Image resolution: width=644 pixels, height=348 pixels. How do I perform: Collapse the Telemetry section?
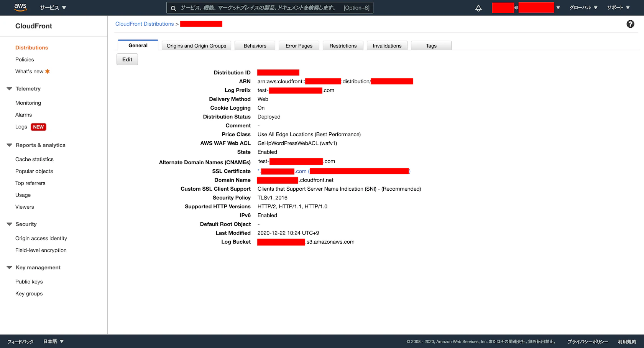click(x=8, y=89)
